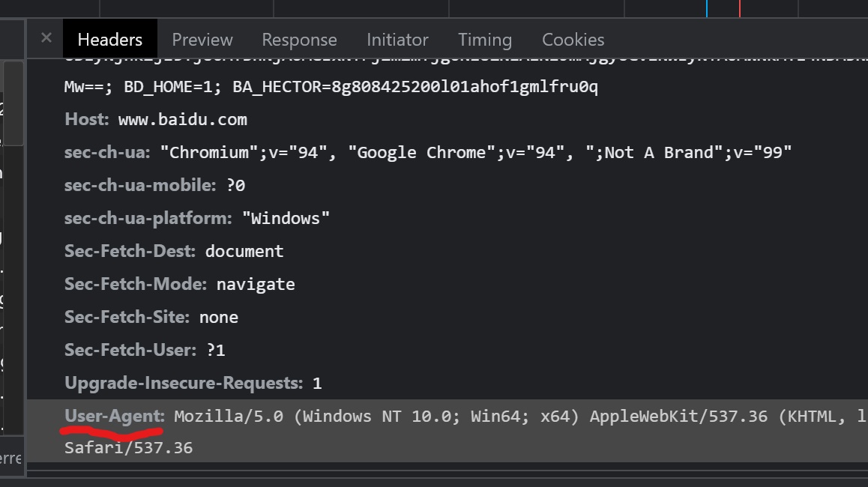Switch to the Timing tab
Image resolution: width=868 pixels, height=487 pixels.
tap(484, 39)
